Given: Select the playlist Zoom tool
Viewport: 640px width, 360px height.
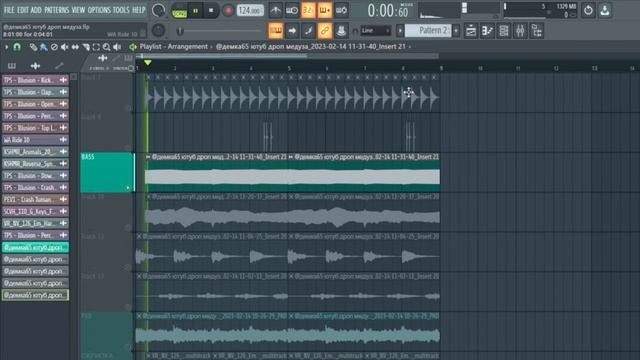Looking at the screenshot, I should (107, 47).
